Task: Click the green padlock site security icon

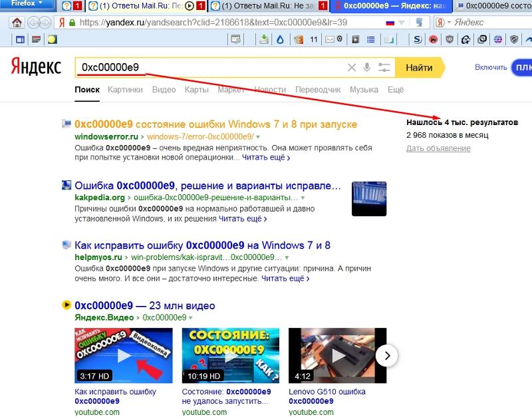Action: pos(72,23)
